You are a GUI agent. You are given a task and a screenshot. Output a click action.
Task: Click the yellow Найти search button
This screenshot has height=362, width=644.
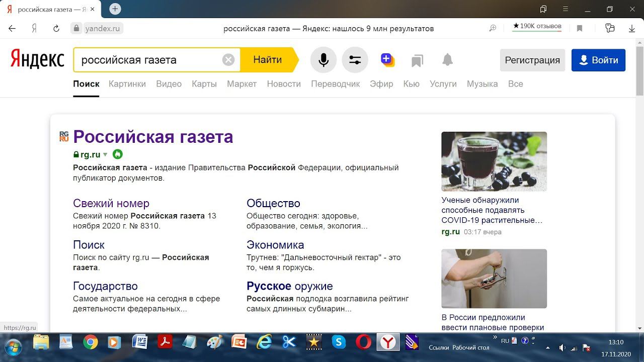click(269, 60)
